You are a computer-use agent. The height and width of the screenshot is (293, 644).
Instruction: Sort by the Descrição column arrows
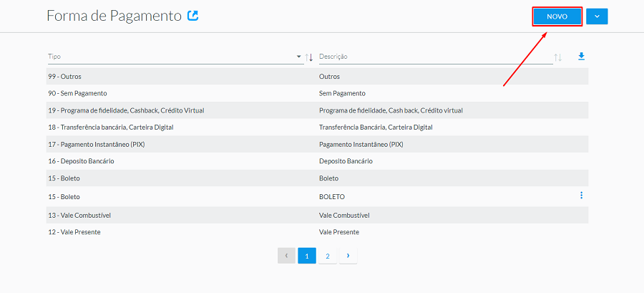pyautogui.click(x=557, y=57)
